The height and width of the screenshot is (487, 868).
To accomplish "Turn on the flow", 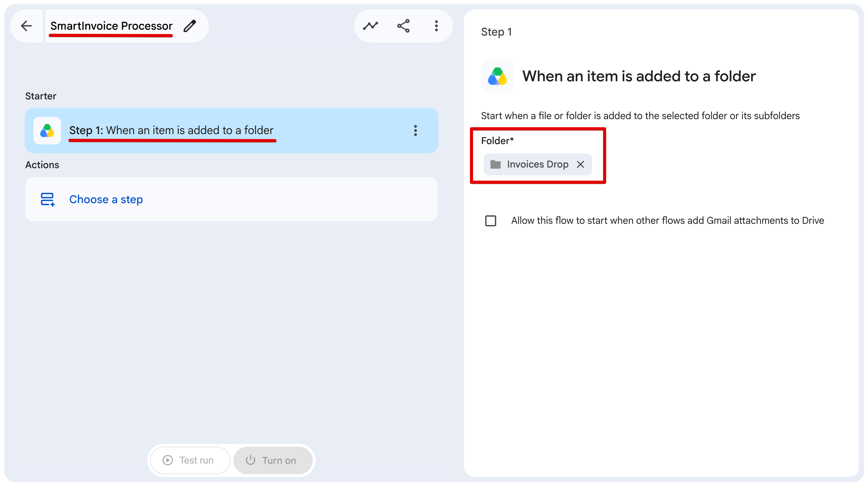I will (x=273, y=460).
